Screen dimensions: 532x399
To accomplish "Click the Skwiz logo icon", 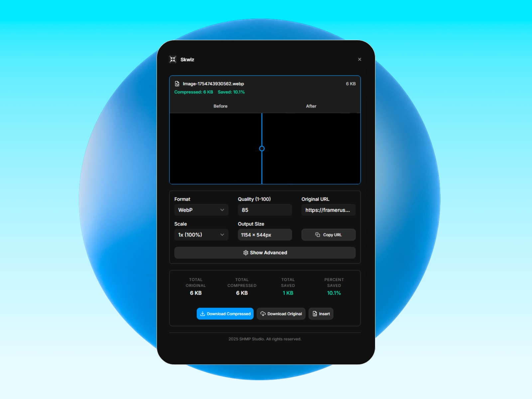I will pos(173,59).
